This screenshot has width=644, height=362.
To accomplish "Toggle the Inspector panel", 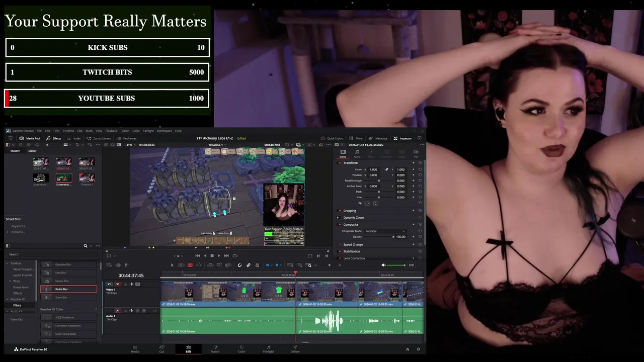I will (x=403, y=138).
